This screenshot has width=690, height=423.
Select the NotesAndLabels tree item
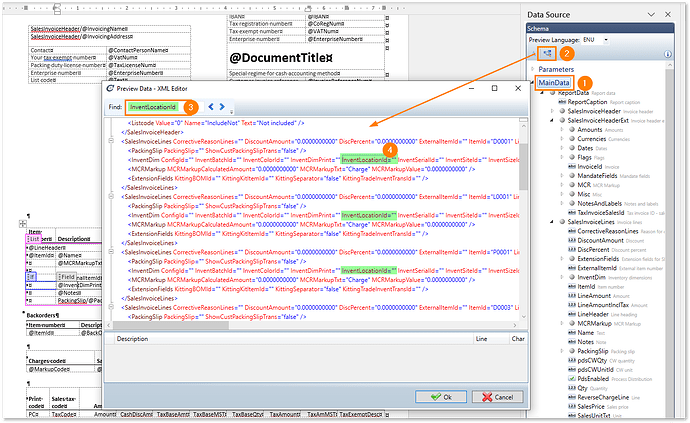tap(599, 203)
